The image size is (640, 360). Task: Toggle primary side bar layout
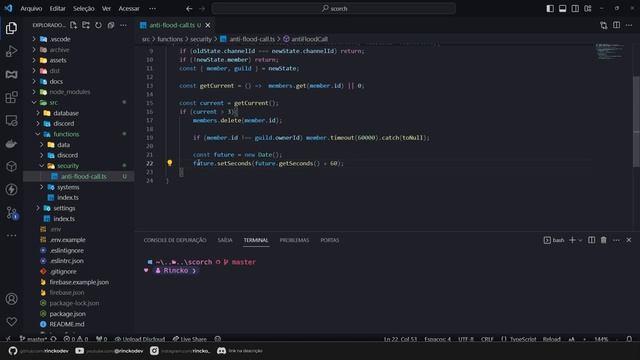(x=550, y=9)
